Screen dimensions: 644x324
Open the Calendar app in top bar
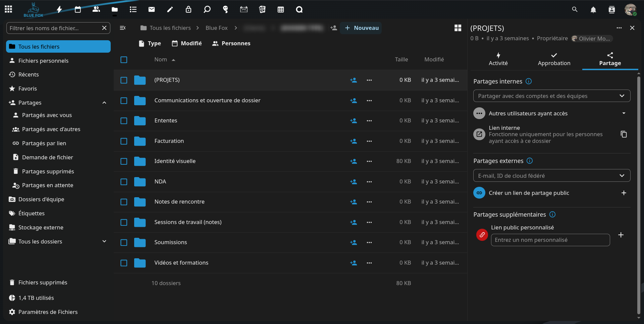[78, 9]
